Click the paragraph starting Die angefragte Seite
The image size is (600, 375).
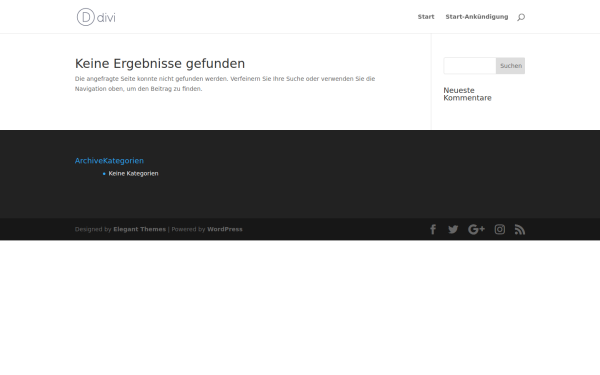coord(225,84)
